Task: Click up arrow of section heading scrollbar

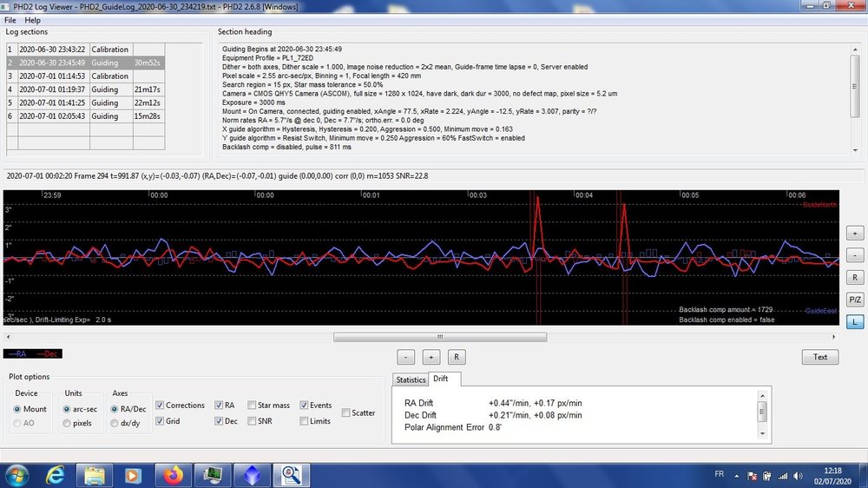Action: pyautogui.click(x=855, y=49)
